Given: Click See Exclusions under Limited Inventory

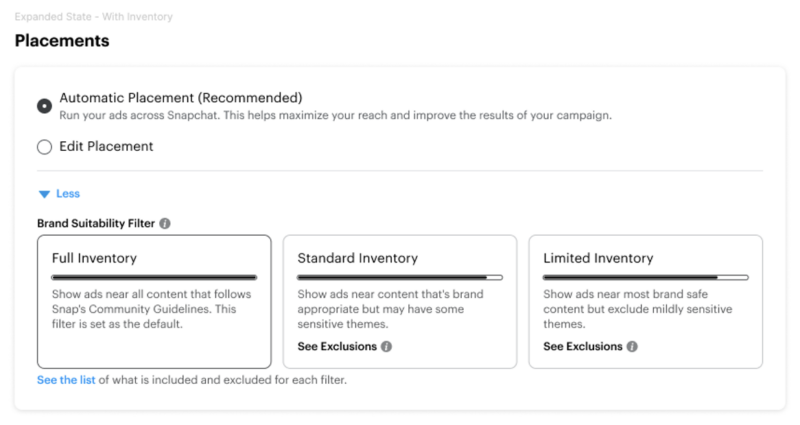Looking at the screenshot, I should (583, 346).
